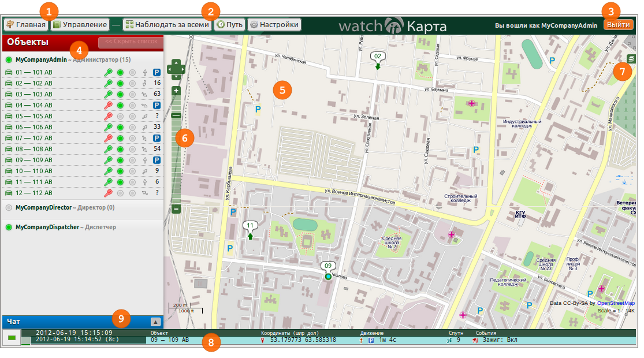The image size is (644, 358).
Task: Click the parking icon in row 01 — 101 AB
Action: pyautogui.click(x=157, y=72)
